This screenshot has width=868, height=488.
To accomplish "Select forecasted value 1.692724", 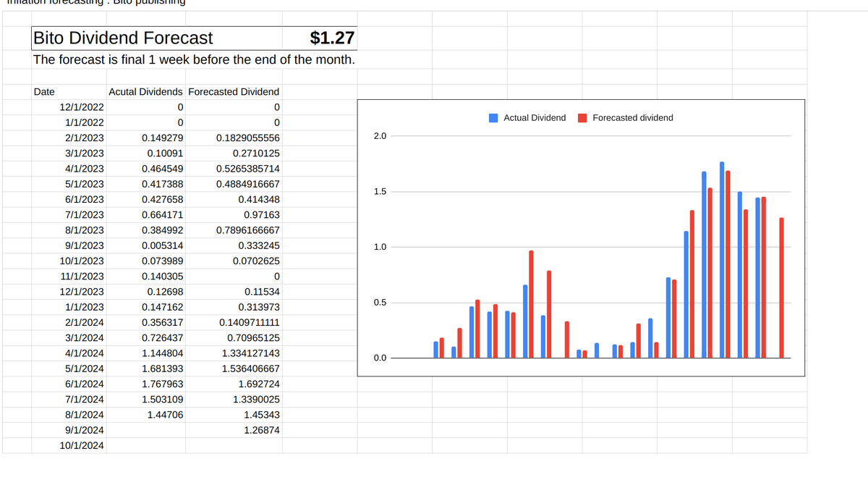I will [234, 384].
